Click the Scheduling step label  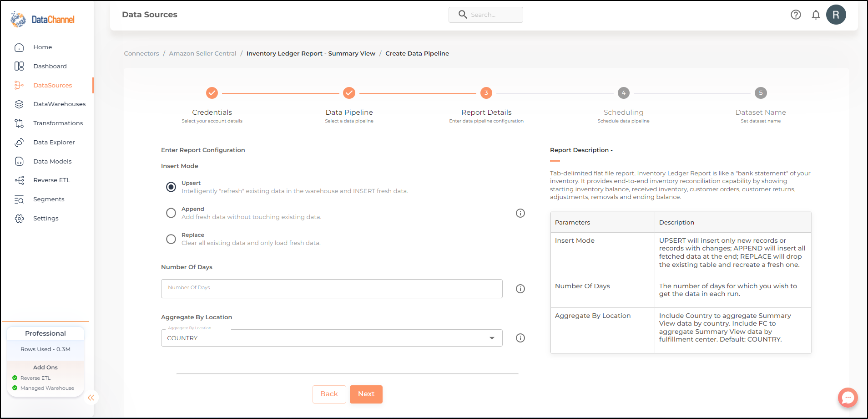(624, 112)
